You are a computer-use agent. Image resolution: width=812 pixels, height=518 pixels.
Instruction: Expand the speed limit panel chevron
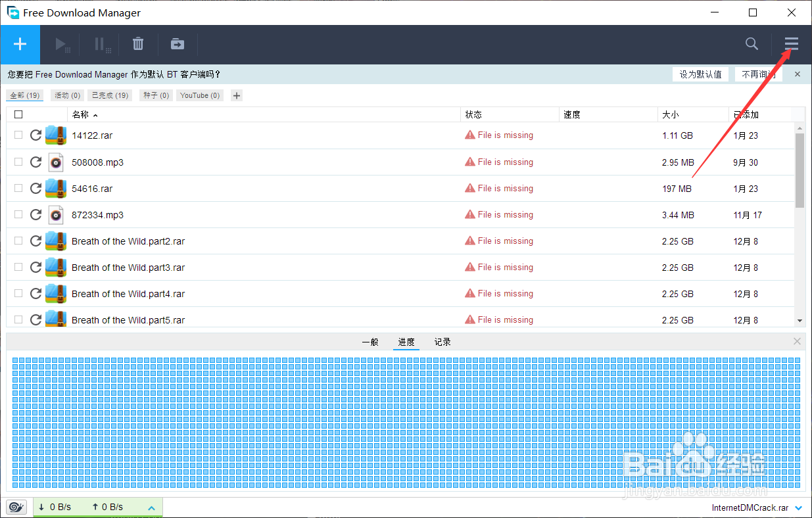point(151,507)
